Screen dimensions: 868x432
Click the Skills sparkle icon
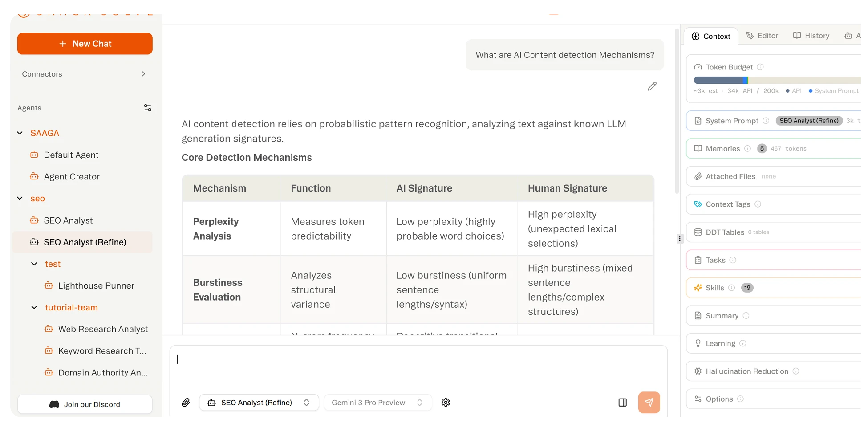click(698, 288)
